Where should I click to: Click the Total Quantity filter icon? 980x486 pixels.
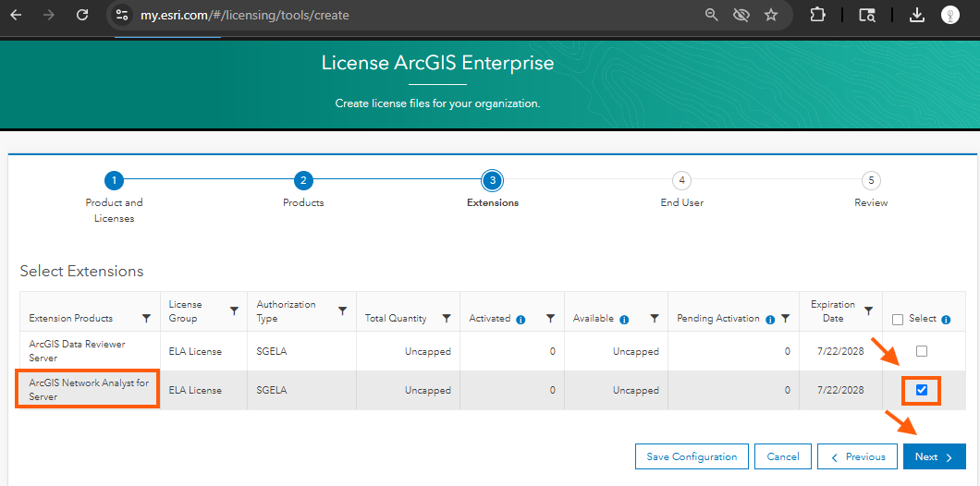447,318
